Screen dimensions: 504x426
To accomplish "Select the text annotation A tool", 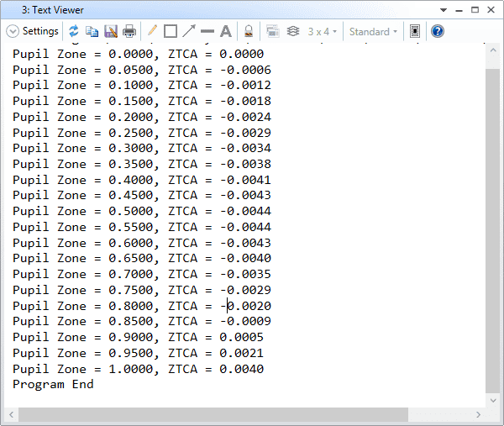I will coord(226,31).
